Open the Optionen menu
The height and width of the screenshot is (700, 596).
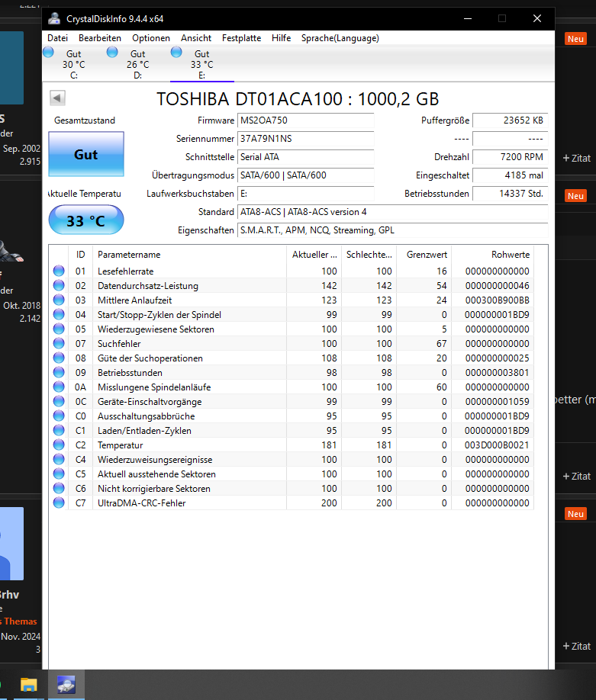[151, 38]
